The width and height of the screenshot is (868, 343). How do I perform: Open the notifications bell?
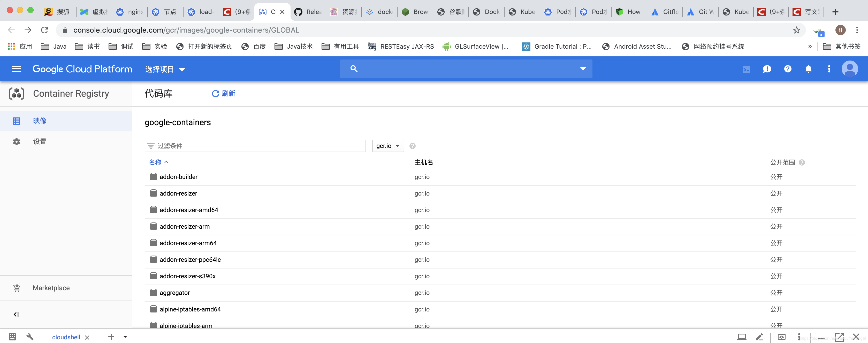[808, 69]
